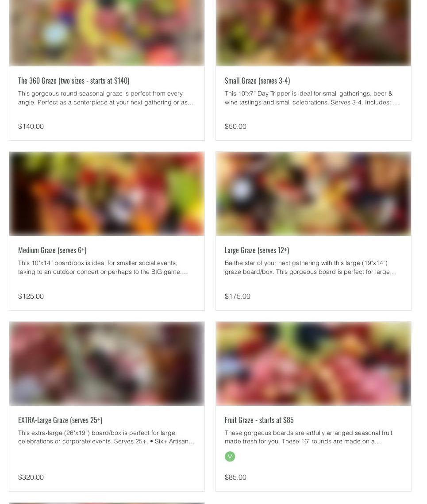Open The 360 Graze product image
This screenshot has height=504, width=427.
point(107,33)
